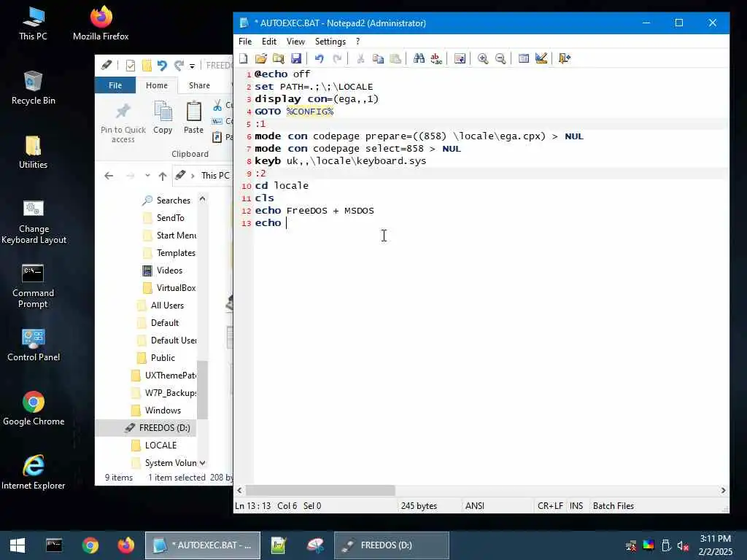
Task: Click the Undo arrow in Explorer quick access toolbar
Action: click(x=162, y=65)
